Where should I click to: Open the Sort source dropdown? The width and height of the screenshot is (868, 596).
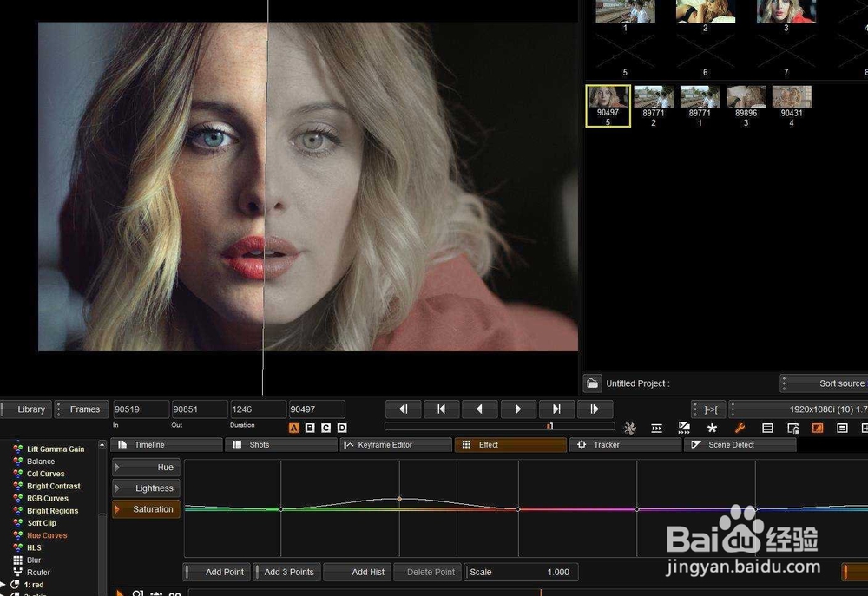coord(824,383)
